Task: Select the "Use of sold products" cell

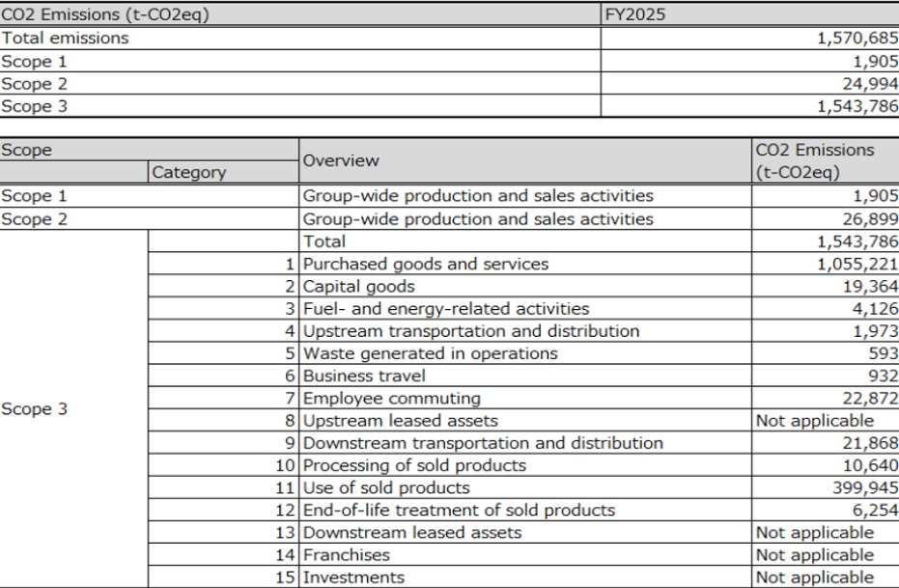Action: coord(525,488)
